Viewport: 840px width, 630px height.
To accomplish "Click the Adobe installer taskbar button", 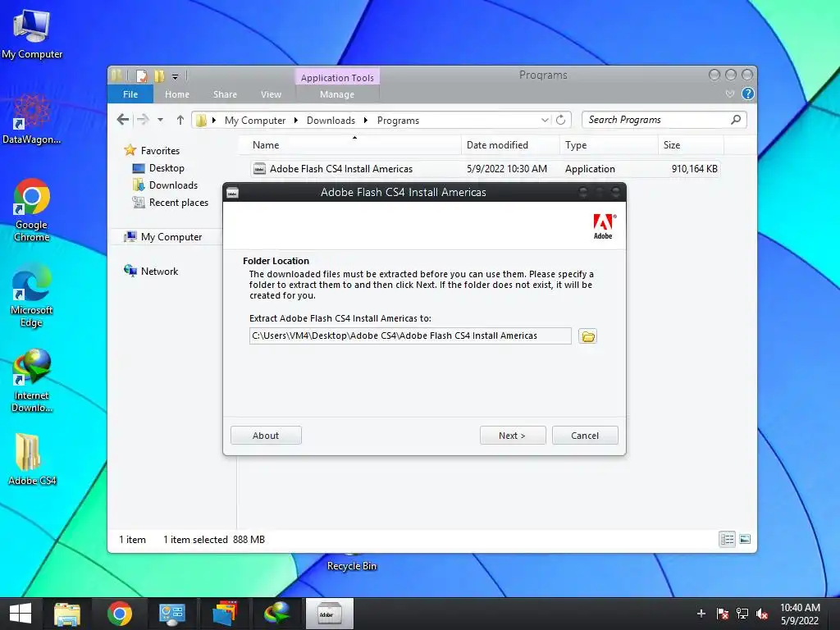I will tap(330, 614).
